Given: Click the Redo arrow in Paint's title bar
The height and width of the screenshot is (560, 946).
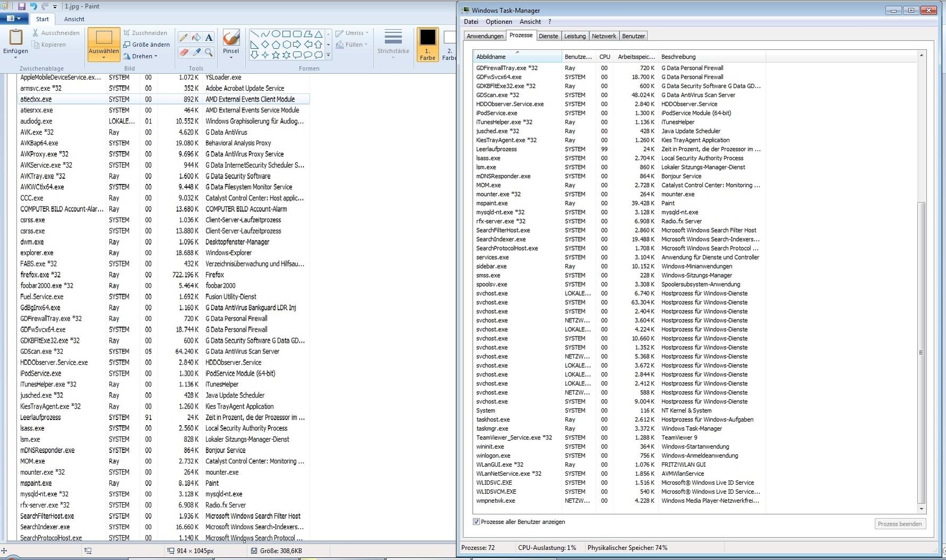Looking at the screenshot, I should (x=45, y=6).
